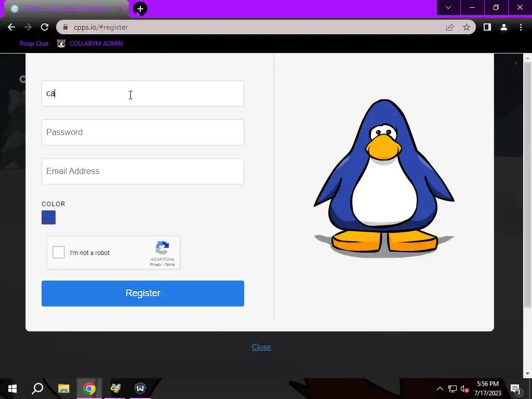Open the reCAPTCHA Terms link
Screen dimensions: 532x399
(170, 264)
